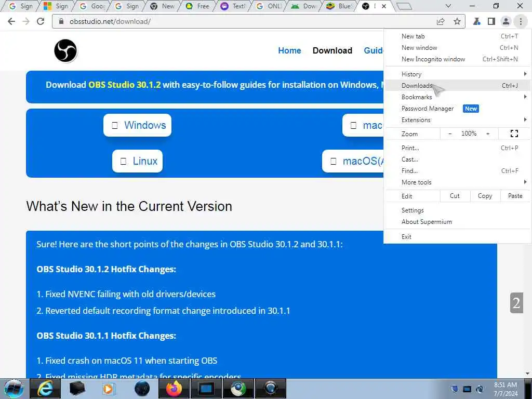Expand the Extensions submenu arrow

tap(525, 120)
